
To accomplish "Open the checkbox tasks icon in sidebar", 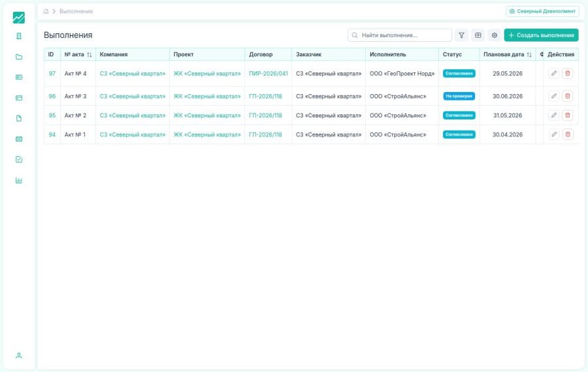I will (19, 160).
